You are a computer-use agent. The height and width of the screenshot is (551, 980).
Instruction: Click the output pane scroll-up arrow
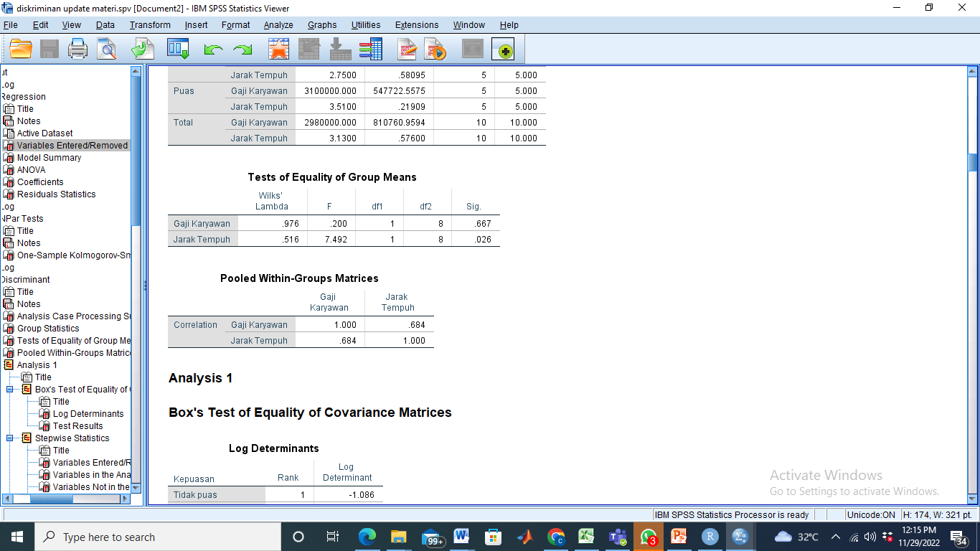[x=973, y=71]
